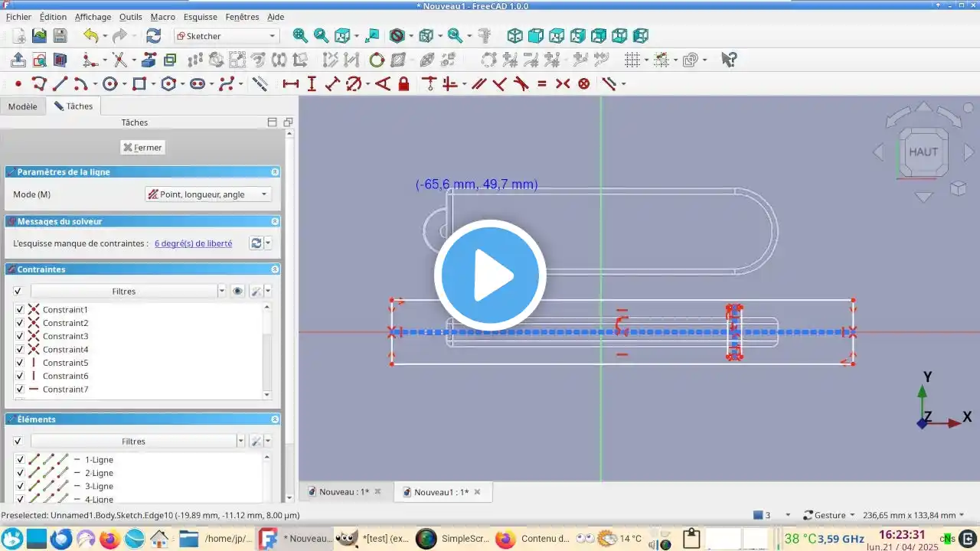Viewport: 980px width, 551px height.
Task: Open the Sketcher workbench dropdown
Action: click(226, 36)
